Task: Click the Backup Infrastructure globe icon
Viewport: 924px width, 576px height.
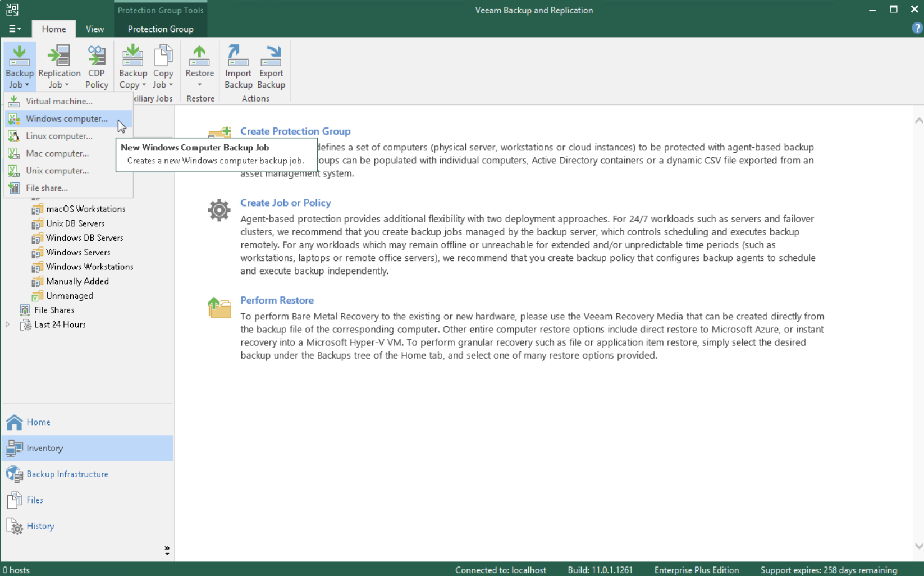Action: click(15, 474)
